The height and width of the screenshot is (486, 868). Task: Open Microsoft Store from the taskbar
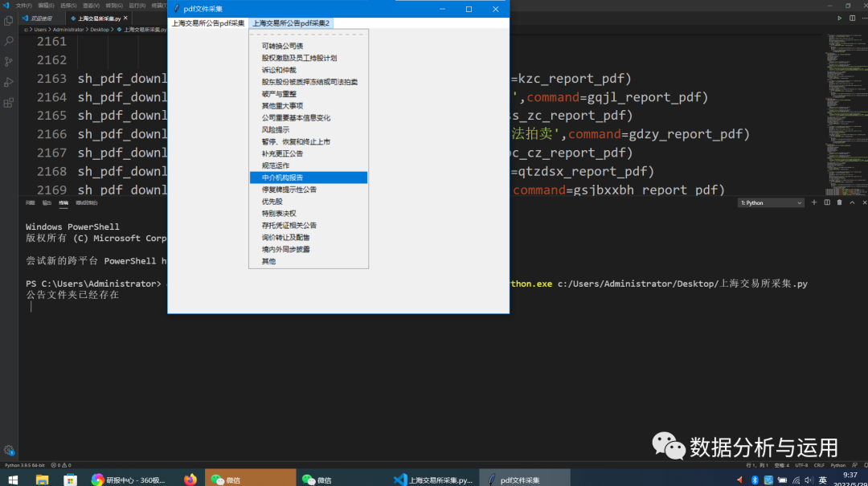[x=70, y=480]
